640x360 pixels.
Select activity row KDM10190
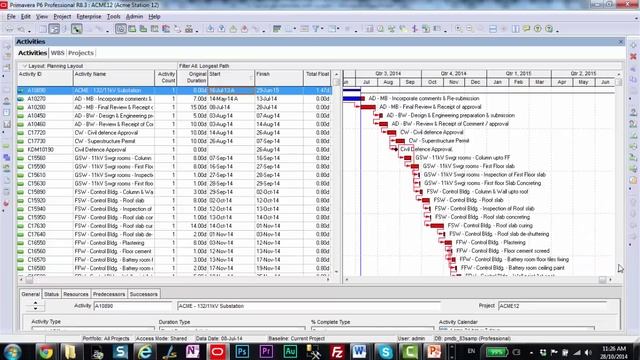(174, 150)
